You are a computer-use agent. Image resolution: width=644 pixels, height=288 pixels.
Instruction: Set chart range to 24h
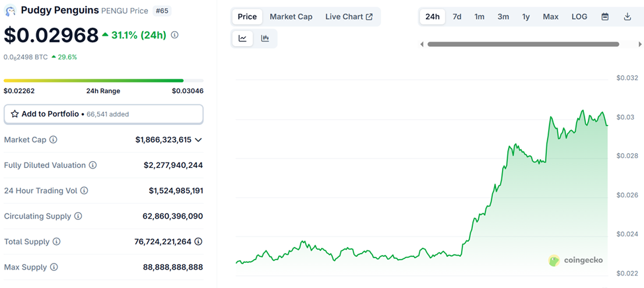(x=433, y=17)
